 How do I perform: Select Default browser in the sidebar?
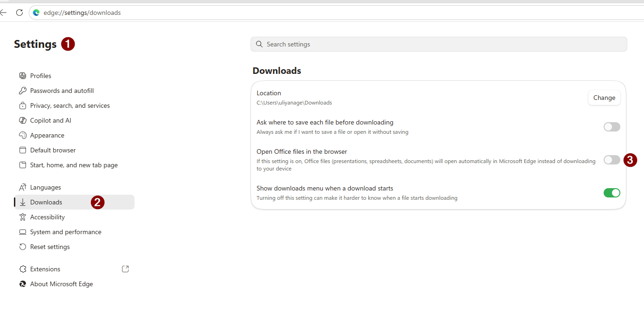[74, 150]
